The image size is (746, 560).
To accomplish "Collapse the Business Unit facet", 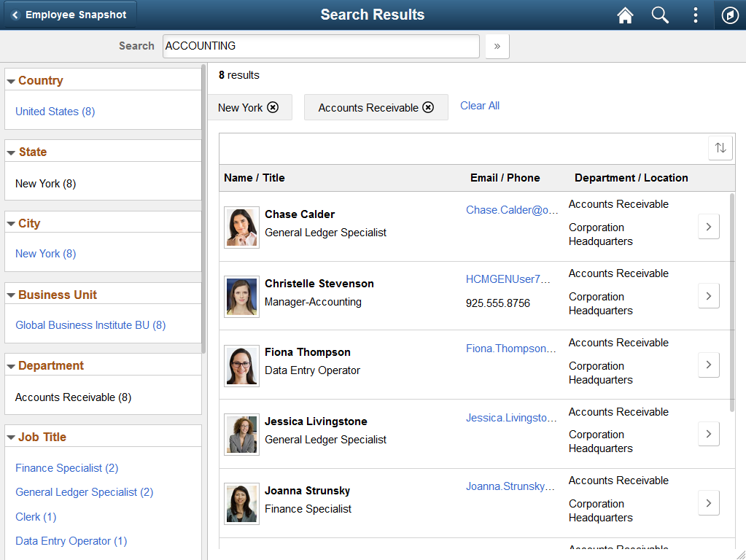I will (12, 295).
